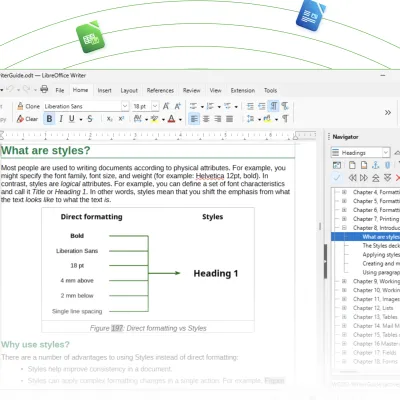The height and width of the screenshot is (400, 400).
Task: Open the highlighting color dropdown arrow
Action: [x=163, y=119]
